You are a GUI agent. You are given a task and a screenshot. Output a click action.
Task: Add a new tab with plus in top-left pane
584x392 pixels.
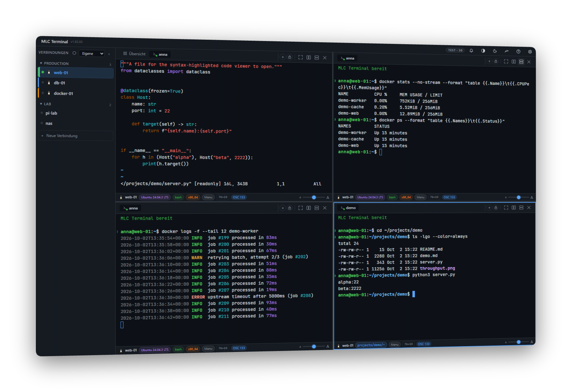(x=283, y=57)
